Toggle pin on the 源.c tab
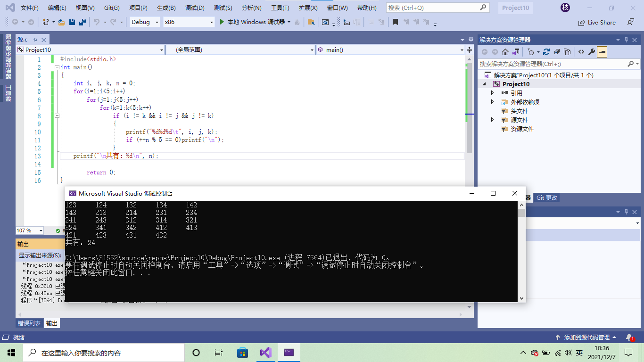644x362 pixels. (x=35, y=40)
